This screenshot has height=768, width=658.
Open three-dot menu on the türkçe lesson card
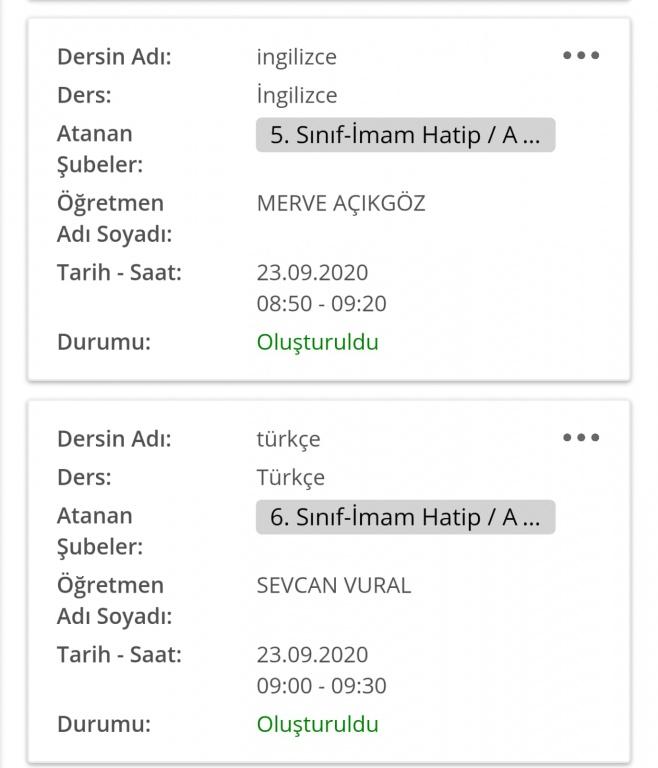pyautogui.click(x=581, y=438)
